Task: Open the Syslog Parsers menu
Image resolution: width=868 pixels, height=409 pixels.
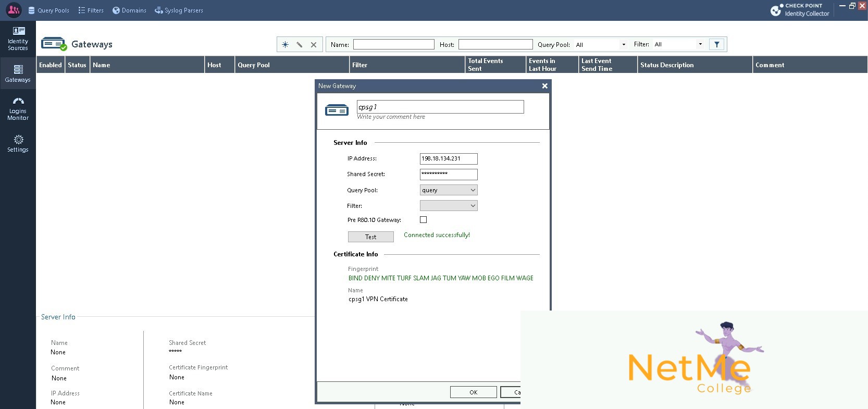Action: click(179, 10)
